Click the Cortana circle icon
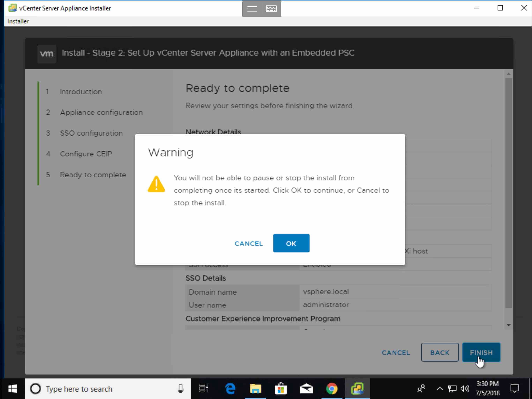 (x=35, y=389)
